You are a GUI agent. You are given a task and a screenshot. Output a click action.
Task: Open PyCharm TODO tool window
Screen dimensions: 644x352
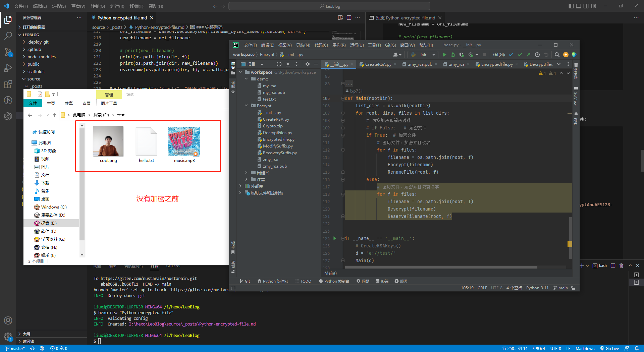point(303,281)
